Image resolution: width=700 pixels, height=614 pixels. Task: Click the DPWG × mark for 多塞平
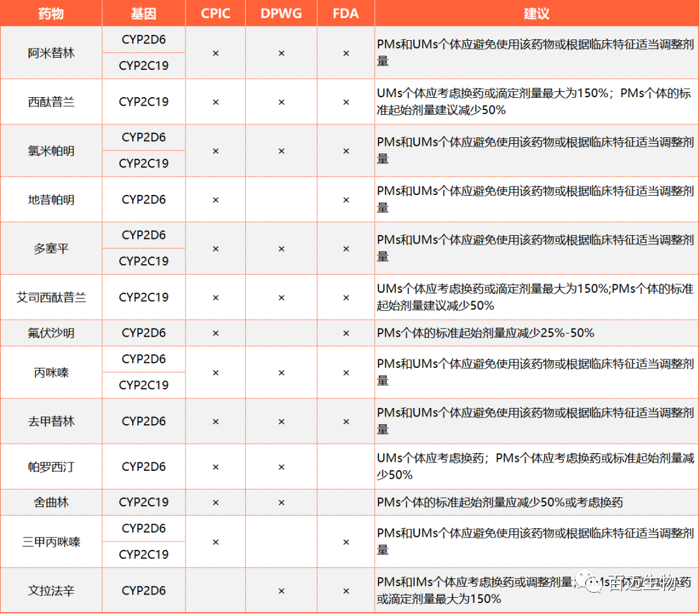tap(281, 249)
